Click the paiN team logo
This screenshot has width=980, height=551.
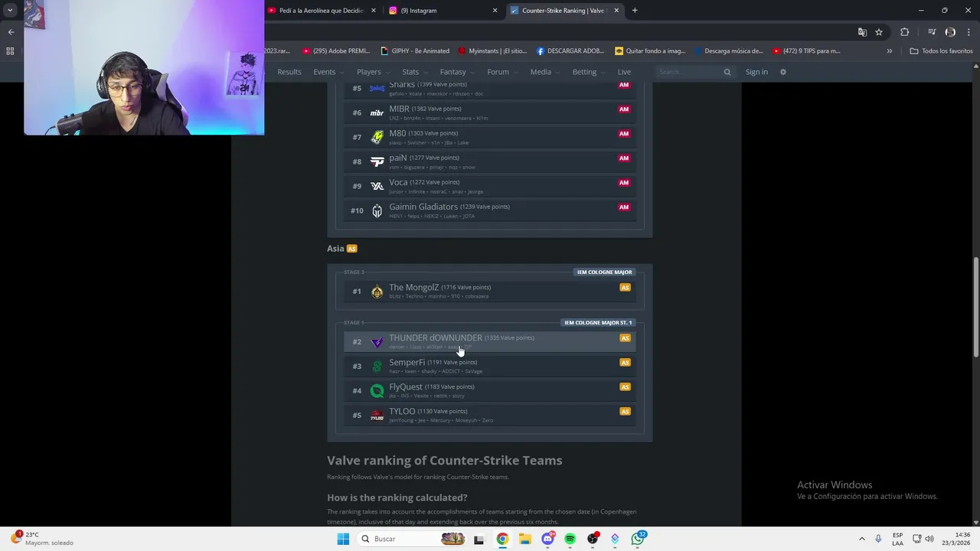[377, 161]
